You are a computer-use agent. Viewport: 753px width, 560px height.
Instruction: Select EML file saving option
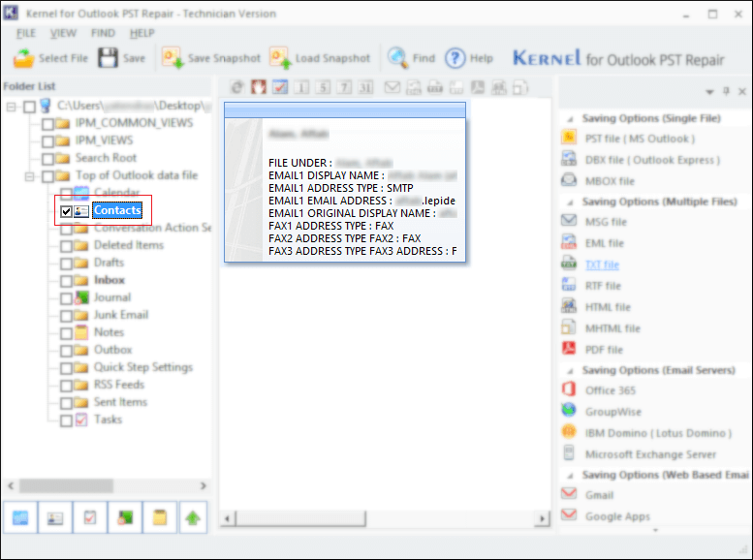click(x=604, y=243)
